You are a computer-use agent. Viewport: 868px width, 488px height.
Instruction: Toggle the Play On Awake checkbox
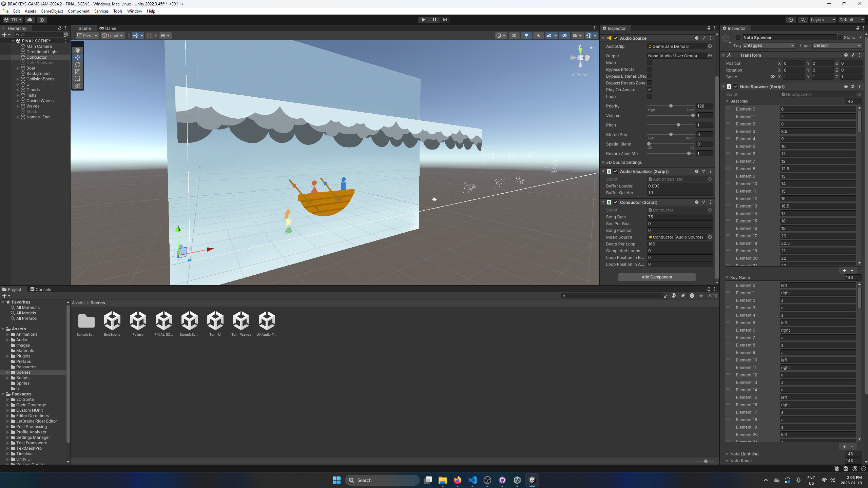click(650, 90)
